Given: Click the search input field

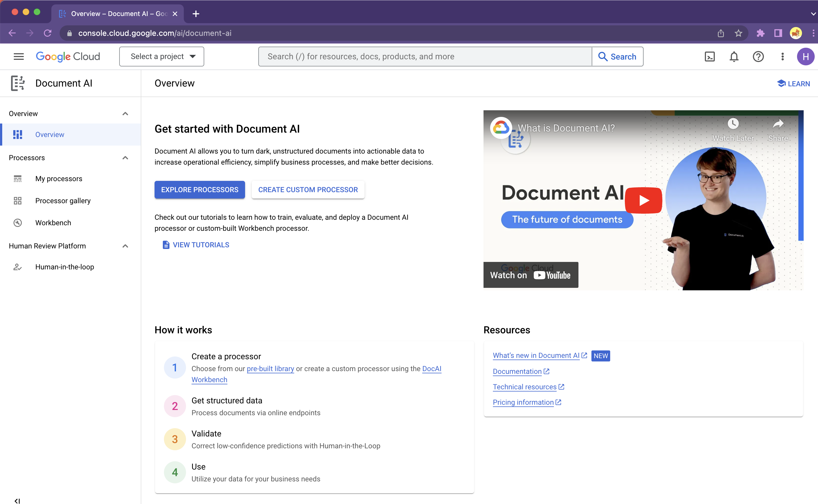Looking at the screenshot, I should pyautogui.click(x=425, y=57).
